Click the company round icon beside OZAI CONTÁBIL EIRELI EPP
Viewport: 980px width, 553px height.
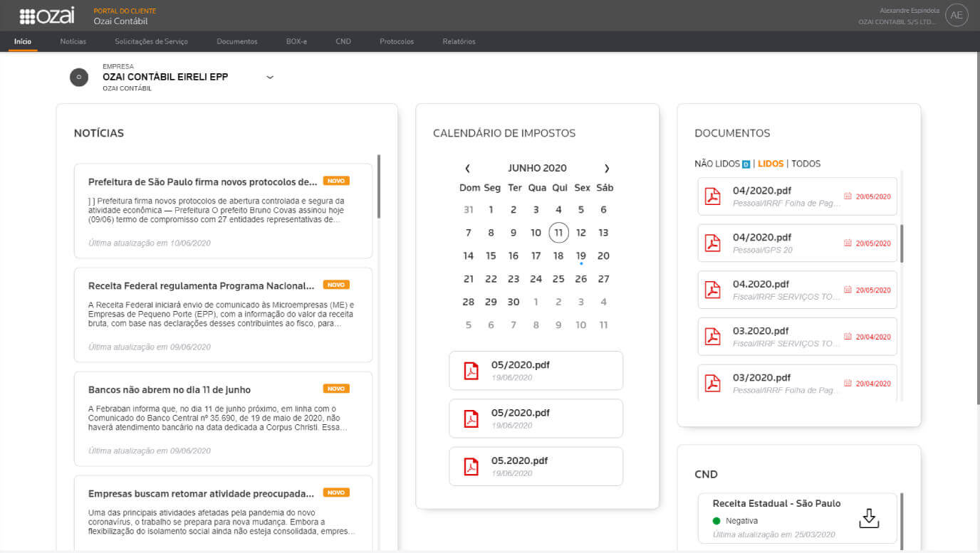point(79,77)
